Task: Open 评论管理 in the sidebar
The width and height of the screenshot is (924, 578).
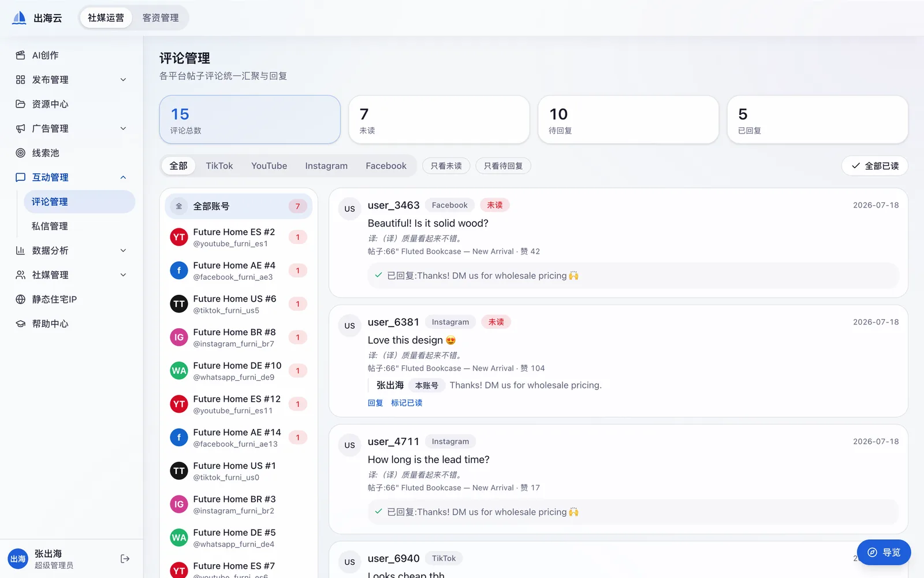Action: coord(79,202)
